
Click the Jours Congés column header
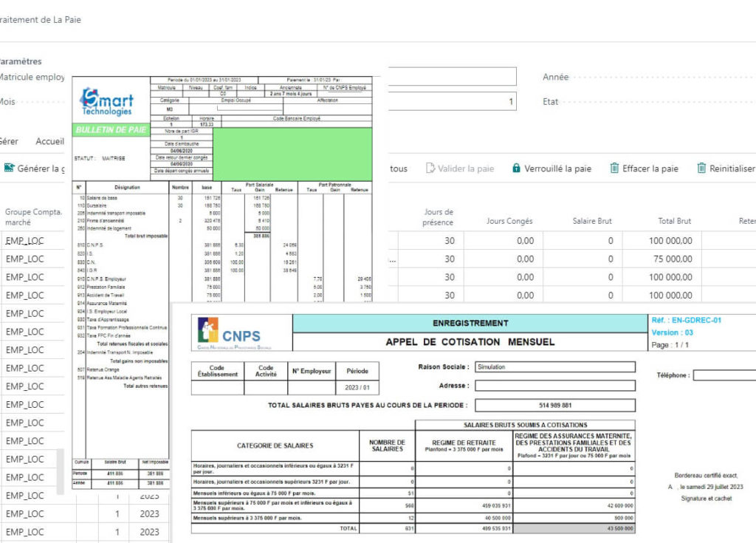coord(509,221)
